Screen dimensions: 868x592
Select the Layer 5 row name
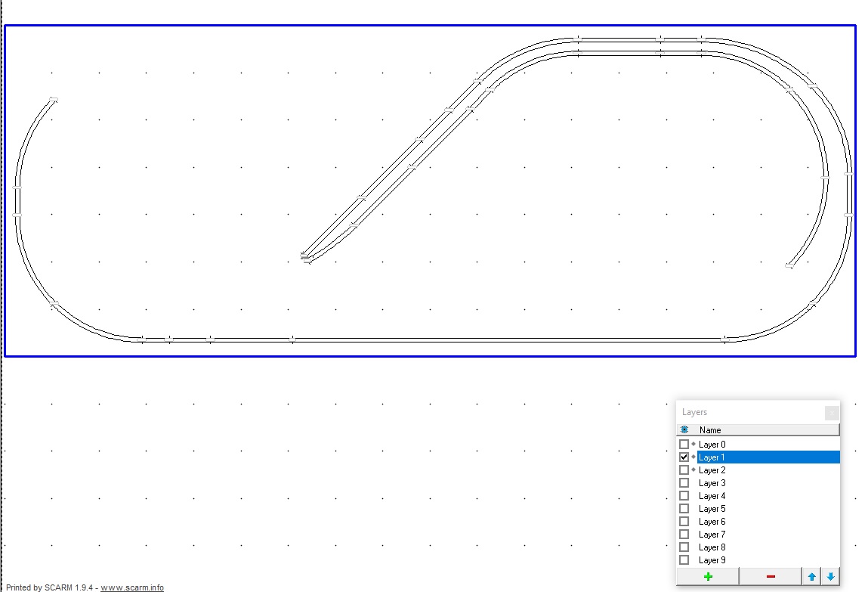pyautogui.click(x=712, y=509)
